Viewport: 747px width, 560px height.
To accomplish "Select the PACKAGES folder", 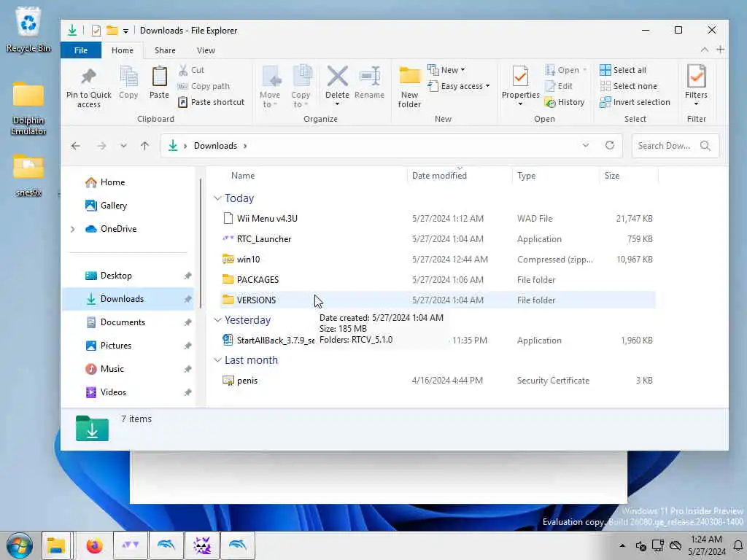I will 438,280.
